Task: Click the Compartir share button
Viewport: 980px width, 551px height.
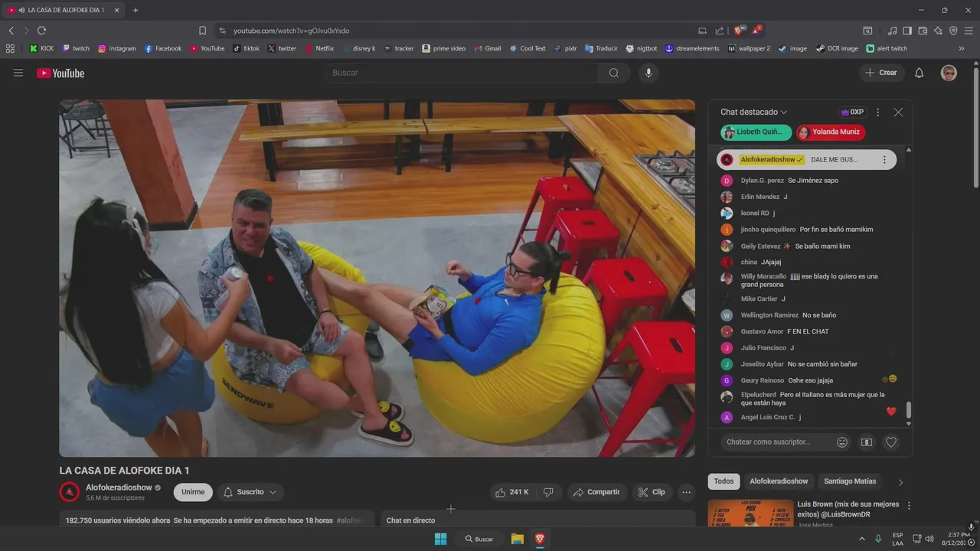Action: pyautogui.click(x=596, y=492)
